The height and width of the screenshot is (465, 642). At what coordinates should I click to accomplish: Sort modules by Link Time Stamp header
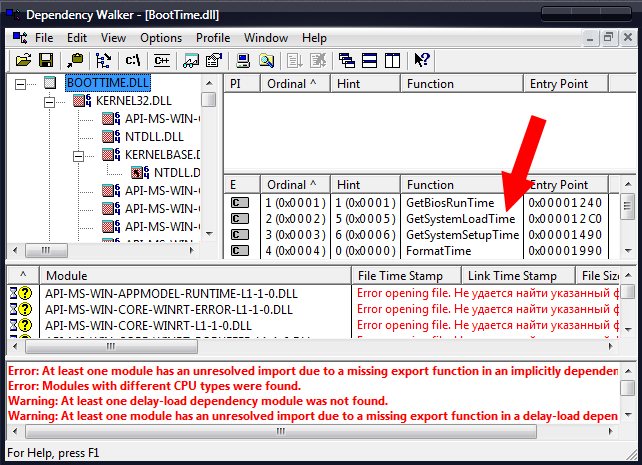(x=518, y=275)
